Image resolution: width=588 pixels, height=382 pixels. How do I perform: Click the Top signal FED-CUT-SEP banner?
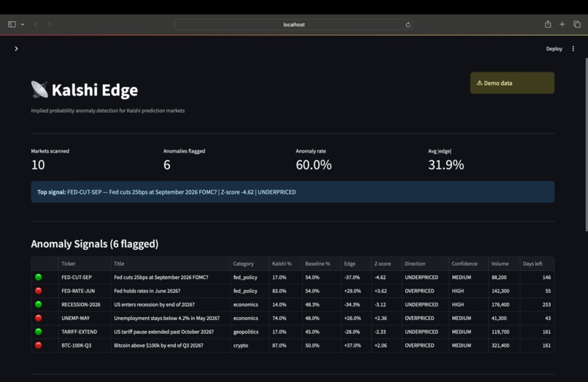(293, 192)
